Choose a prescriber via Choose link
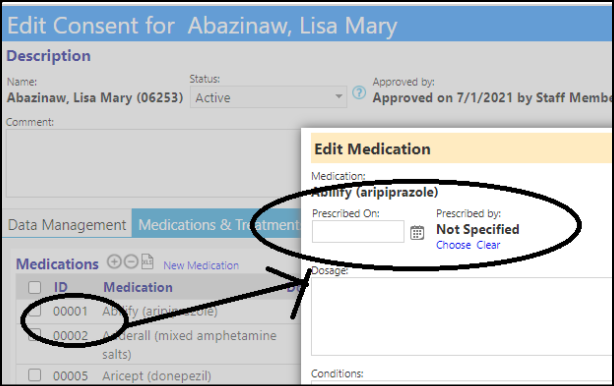 point(453,245)
